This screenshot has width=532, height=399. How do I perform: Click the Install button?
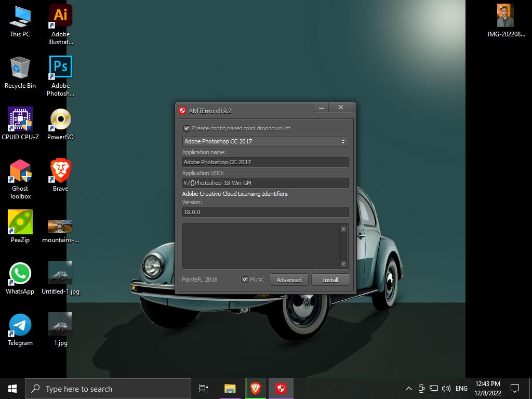pyautogui.click(x=330, y=280)
